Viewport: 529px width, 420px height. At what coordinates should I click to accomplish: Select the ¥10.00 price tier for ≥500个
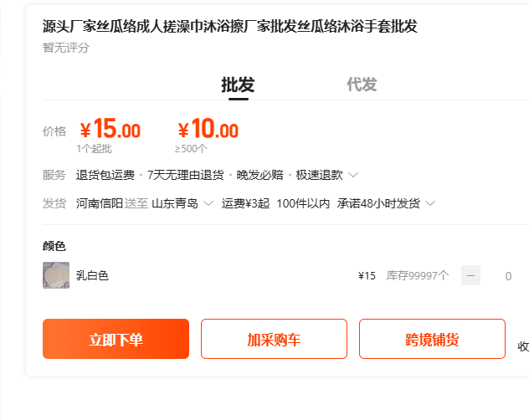[208, 131]
